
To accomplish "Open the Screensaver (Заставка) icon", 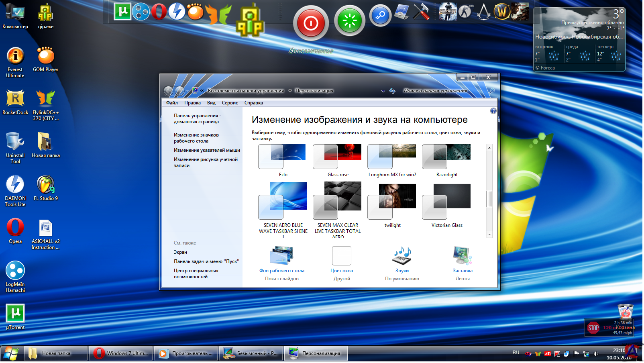I will click(462, 256).
